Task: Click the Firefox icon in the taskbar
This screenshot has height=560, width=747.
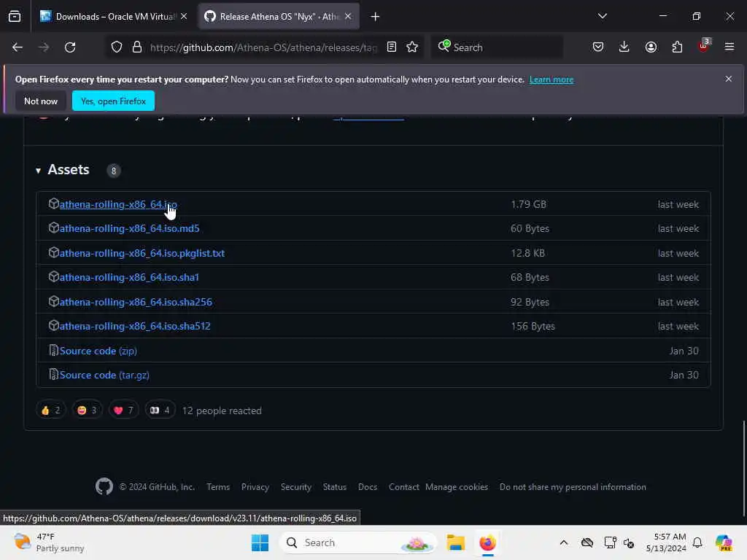Action: pos(487,542)
